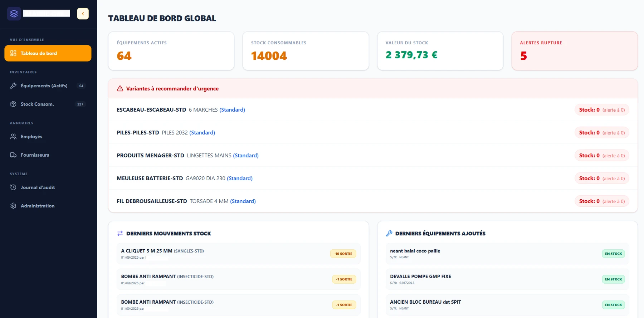The width and height of the screenshot is (644, 318).
Task: Click the Stock: 0 badge for TORSADE 4 MM
Action: pos(602,201)
